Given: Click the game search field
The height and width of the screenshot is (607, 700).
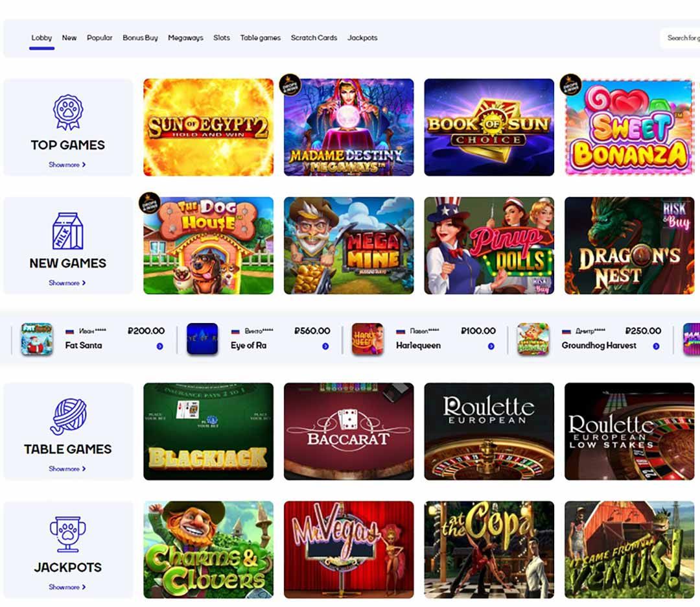Looking at the screenshot, I should pos(680,38).
